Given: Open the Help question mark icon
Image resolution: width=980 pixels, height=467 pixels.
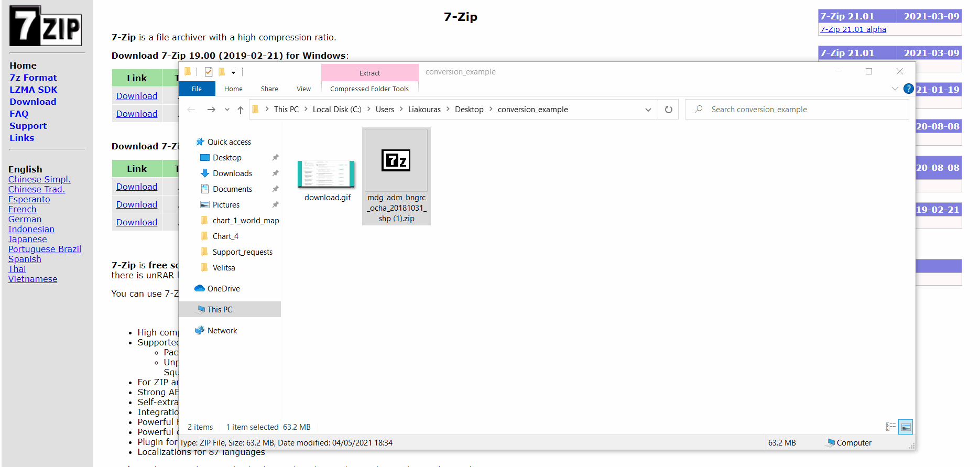Looking at the screenshot, I should pos(908,89).
